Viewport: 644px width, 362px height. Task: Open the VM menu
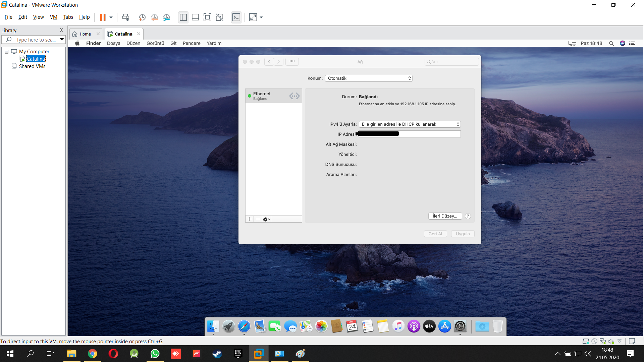pyautogui.click(x=53, y=17)
